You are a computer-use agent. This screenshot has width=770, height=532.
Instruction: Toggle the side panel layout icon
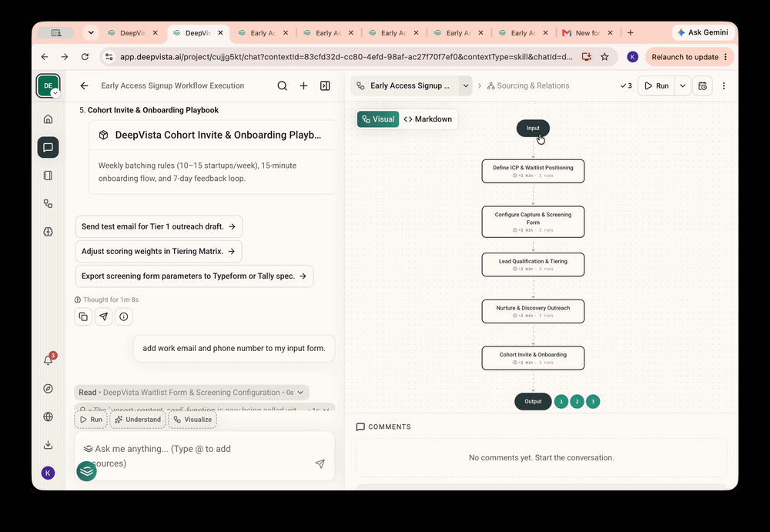[325, 86]
